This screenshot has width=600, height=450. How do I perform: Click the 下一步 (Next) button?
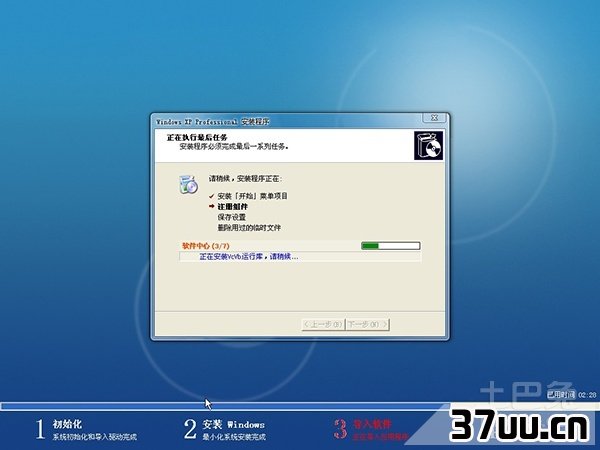tap(368, 324)
